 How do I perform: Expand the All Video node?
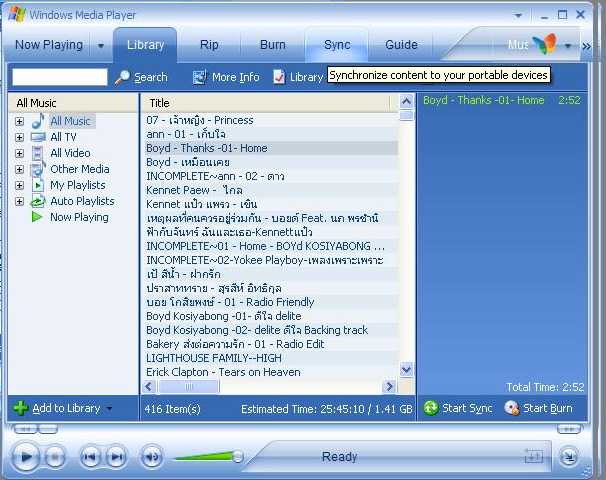coord(19,153)
